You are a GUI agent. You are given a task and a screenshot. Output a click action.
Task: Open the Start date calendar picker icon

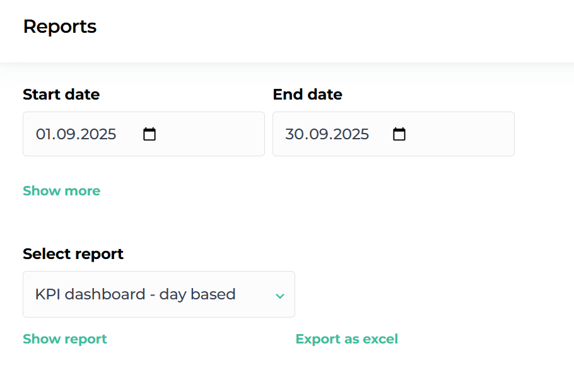coord(149,134)
